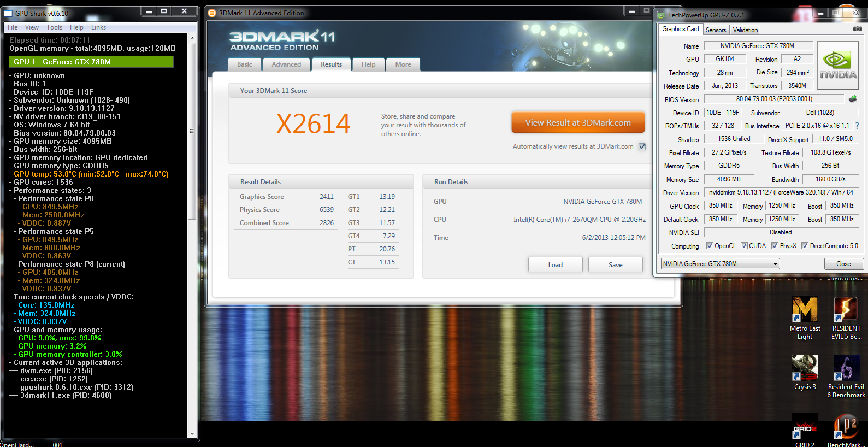Click Performance state P8 (current) line

click(69, 264)
